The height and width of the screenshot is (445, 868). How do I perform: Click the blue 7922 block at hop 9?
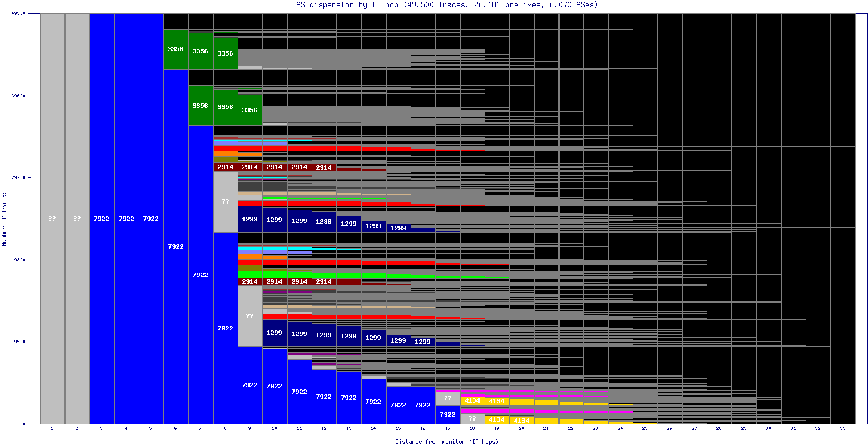click(x=250, y=385)
